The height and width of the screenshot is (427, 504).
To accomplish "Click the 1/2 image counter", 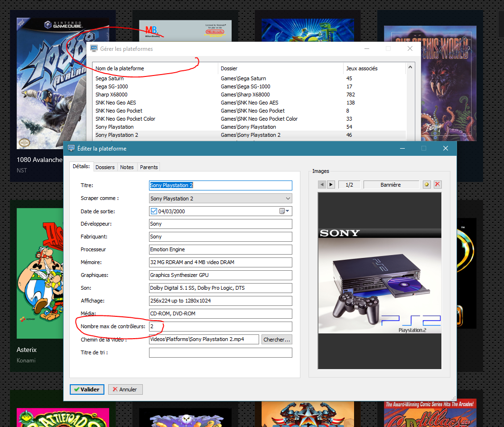I will [349, 185].
